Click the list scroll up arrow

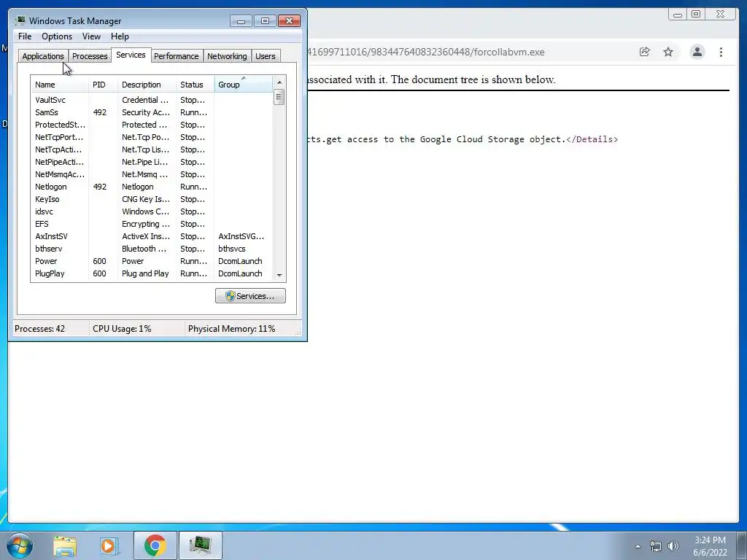279,82
